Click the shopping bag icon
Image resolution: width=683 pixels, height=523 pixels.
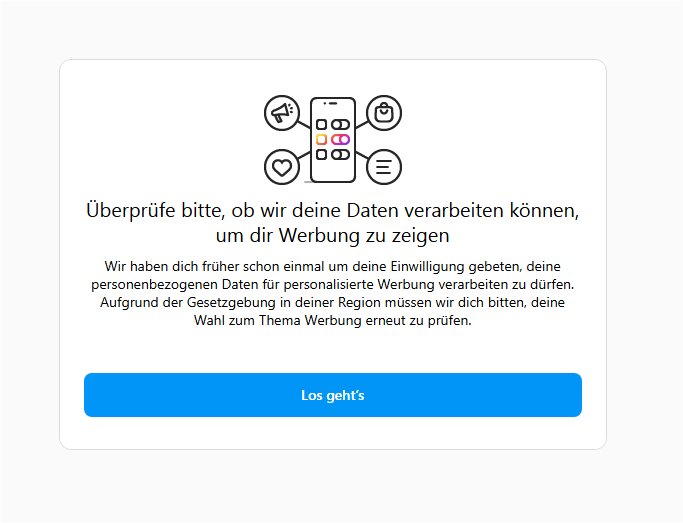click(384, 113)
